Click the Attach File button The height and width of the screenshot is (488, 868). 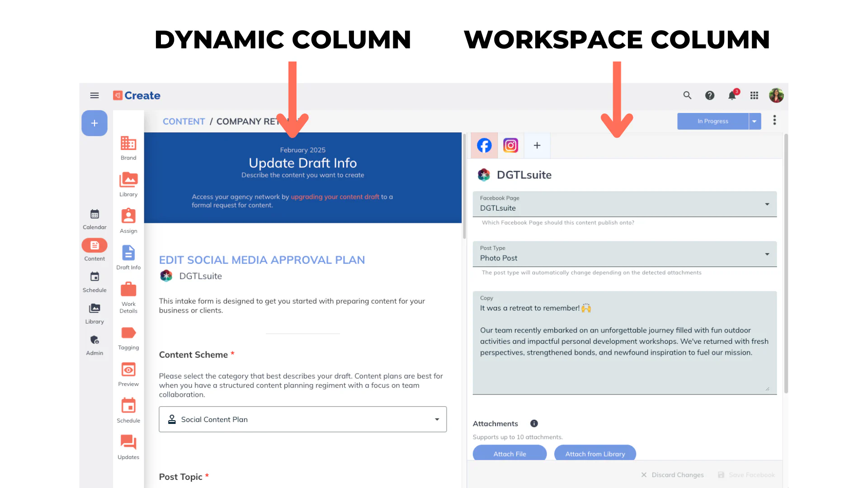point(509,454)
